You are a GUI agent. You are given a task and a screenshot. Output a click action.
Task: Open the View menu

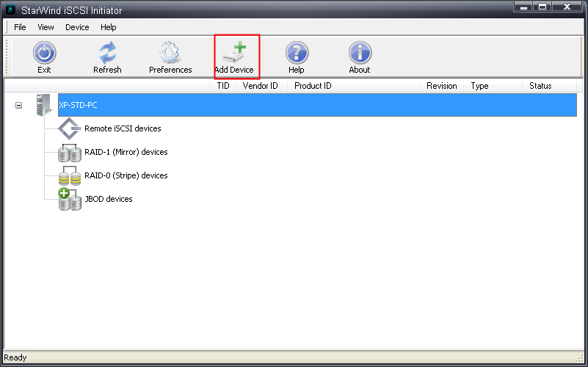46,27
